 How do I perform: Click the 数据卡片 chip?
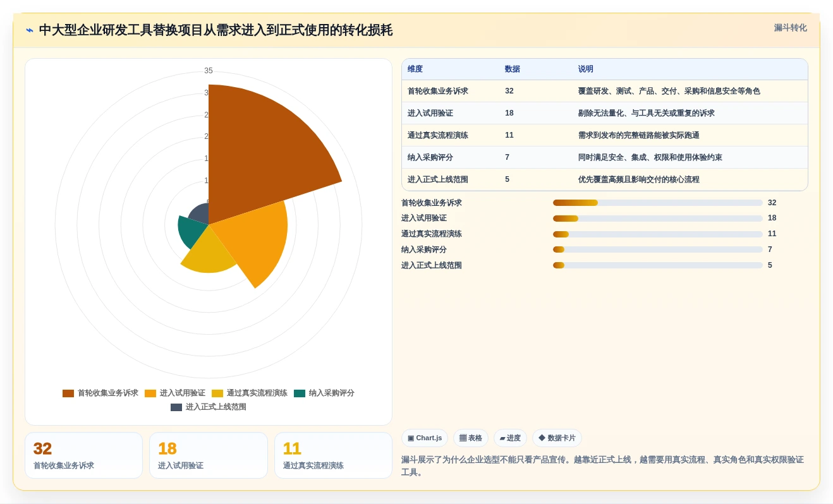557,438
